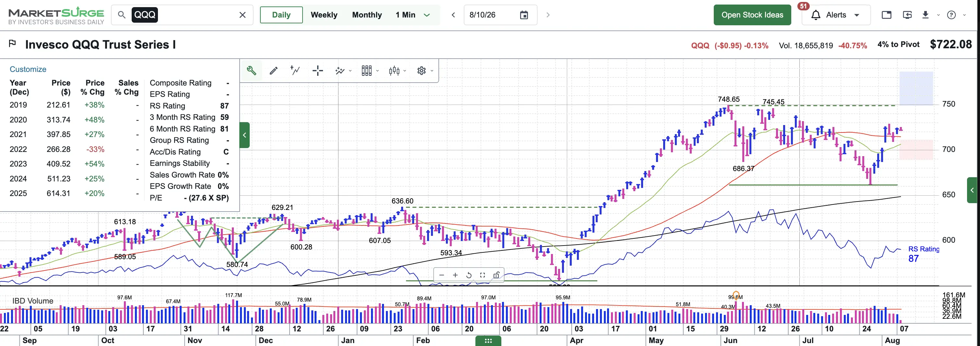The image size is (980, 346).
Task: Expand the candlestick chart type dropdown
Action: (x=398, y=70)
